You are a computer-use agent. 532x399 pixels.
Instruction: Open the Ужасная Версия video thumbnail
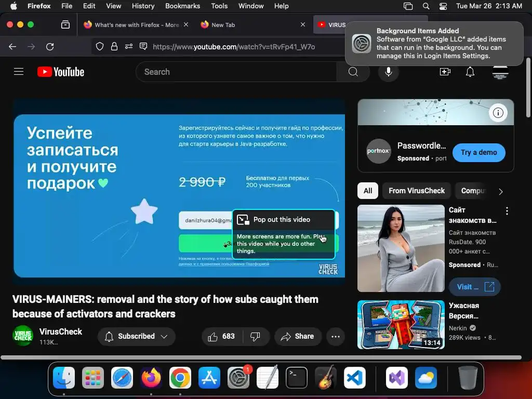coord(401,325)
